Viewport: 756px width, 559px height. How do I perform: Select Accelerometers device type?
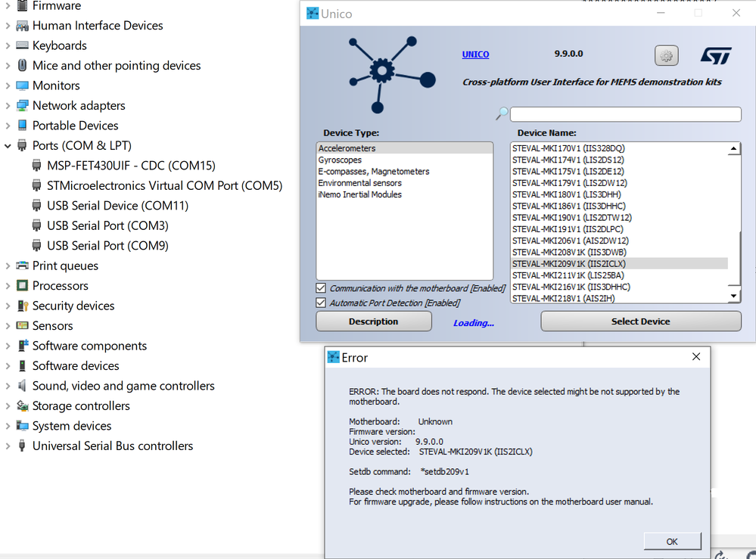pos(405,148)
